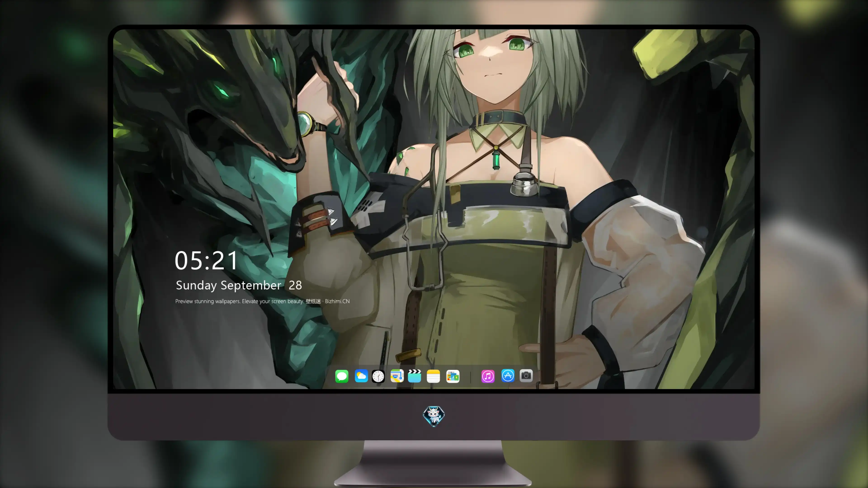Click the mascot logo on the monitor chin
The height and width of the screenshot is (488, 868).
(x=434, y=416)
